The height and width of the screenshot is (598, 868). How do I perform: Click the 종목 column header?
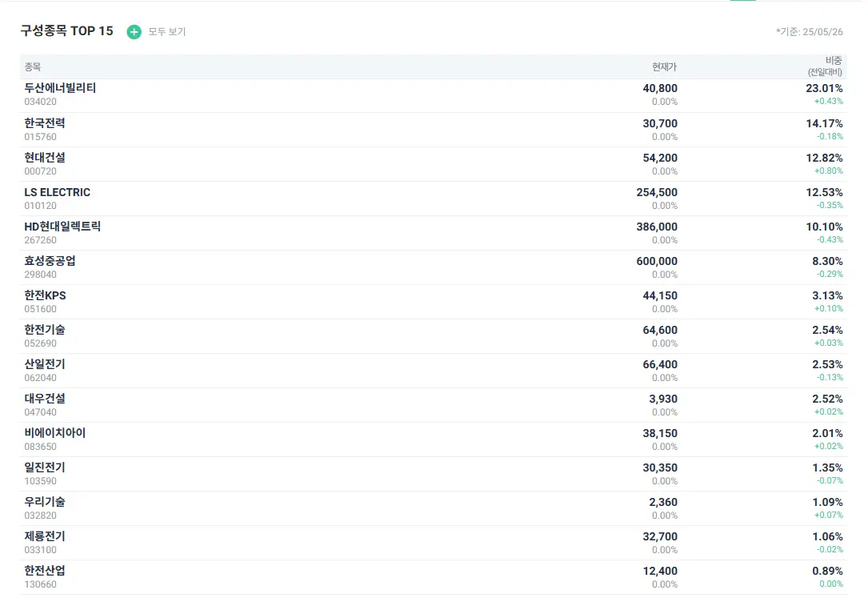[33, 67]
